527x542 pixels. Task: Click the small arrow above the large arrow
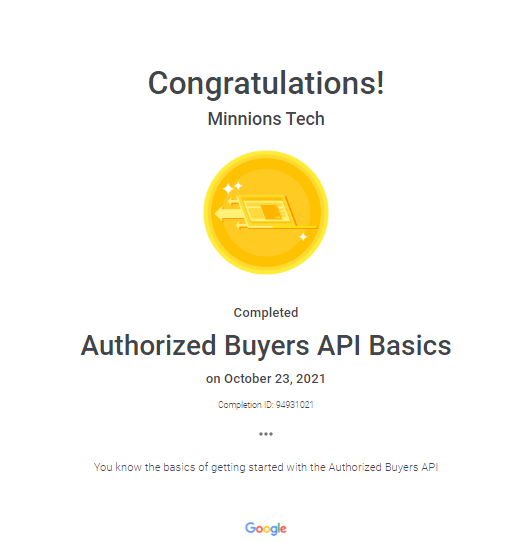[234, 201]
